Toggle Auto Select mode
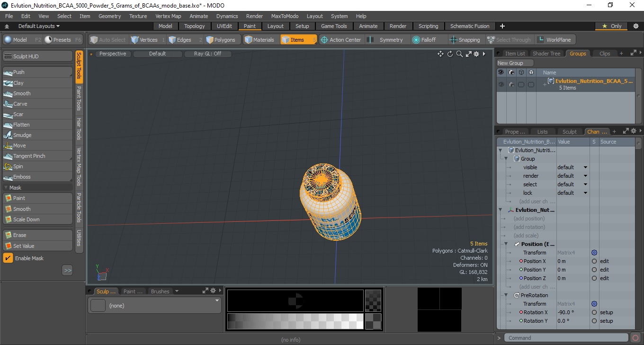644x345 pixels. pos(108,40)
